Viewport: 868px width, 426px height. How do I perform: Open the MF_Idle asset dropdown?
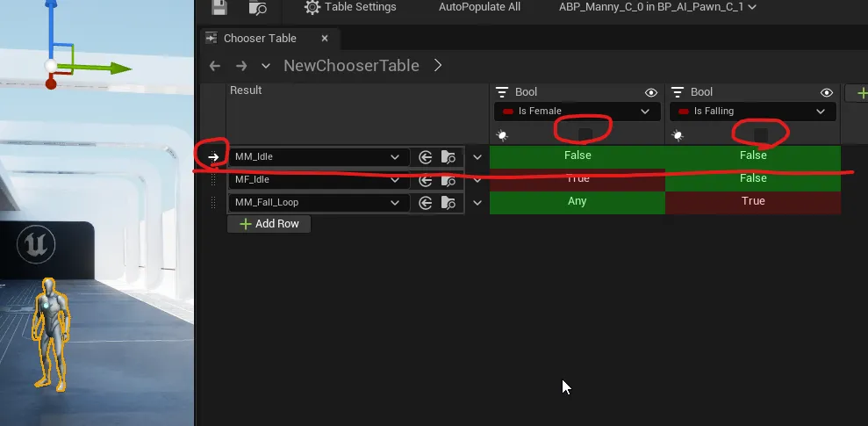tap(319, 179)
